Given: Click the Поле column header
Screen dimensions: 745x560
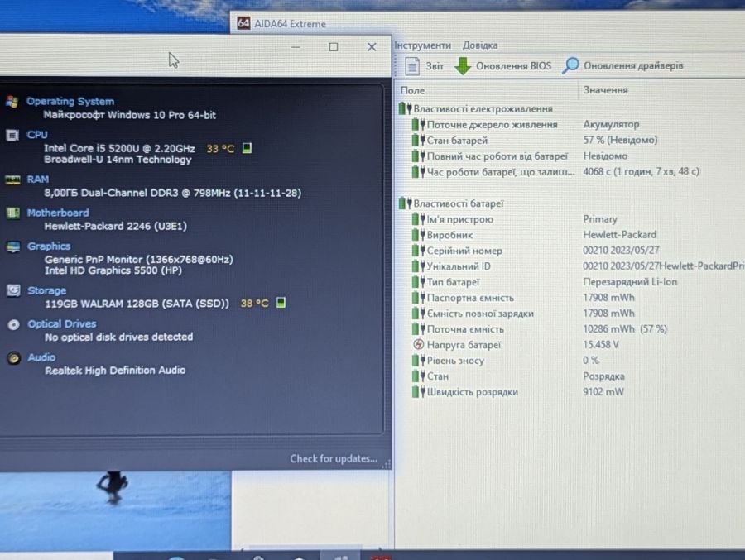Looking at the screenshot, I should pyautogui.click(x=412, y=90).
